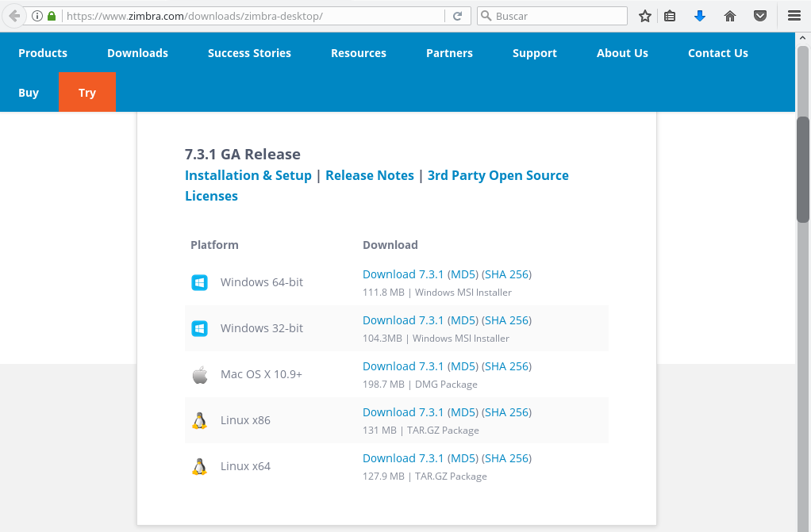Download 7.3.1 for Windows 64-bit
Image resolution: width=811 pixels, height=532 pixels.
click(403, 274)
